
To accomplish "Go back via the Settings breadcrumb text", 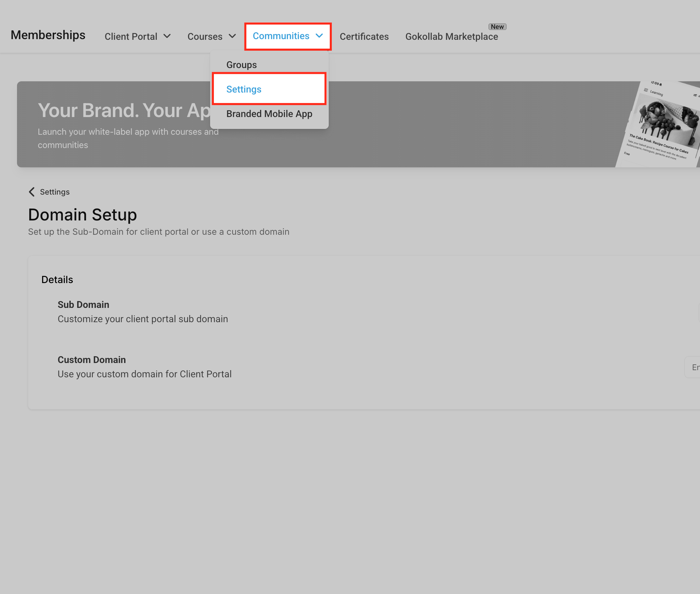I will pos(55,192).
